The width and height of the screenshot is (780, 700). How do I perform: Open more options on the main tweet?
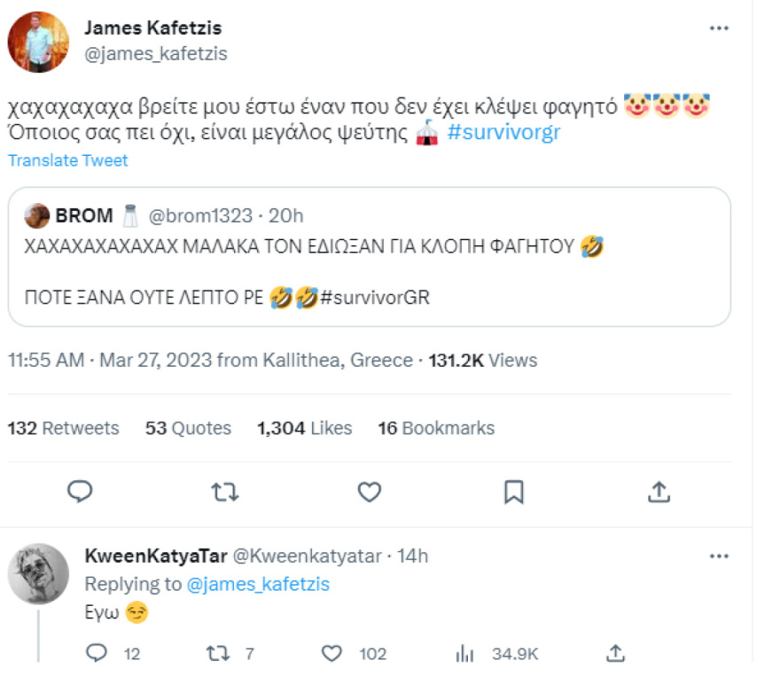tap(720, 27)
